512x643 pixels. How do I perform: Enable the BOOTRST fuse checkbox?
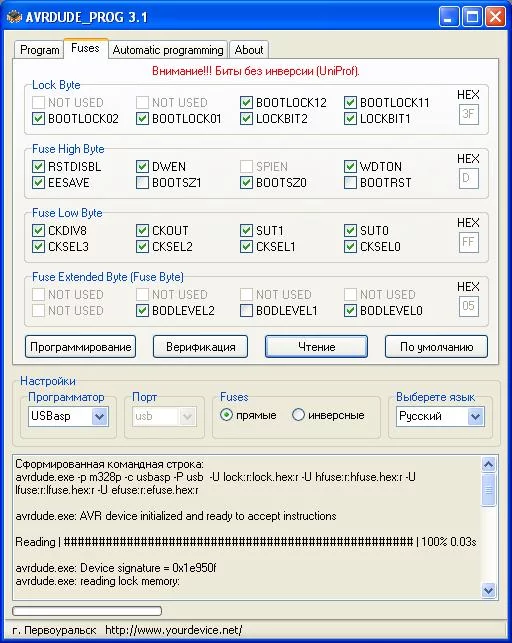pyautogui.click(x=350, y=182)
